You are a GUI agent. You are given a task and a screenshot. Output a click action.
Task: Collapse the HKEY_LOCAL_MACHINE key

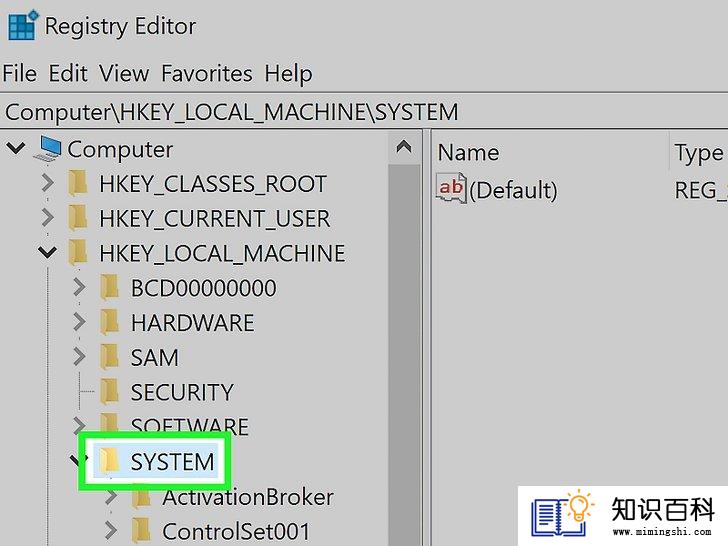(x=47, y=253)
